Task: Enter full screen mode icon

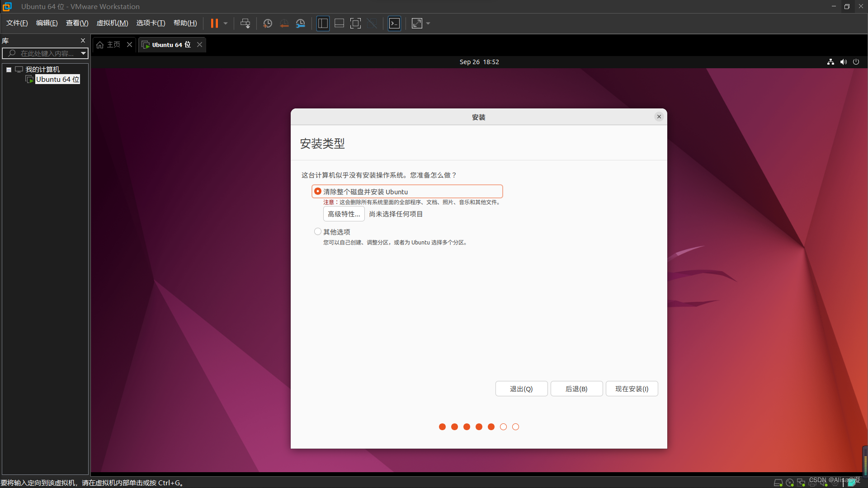Action: pos(356,23)
